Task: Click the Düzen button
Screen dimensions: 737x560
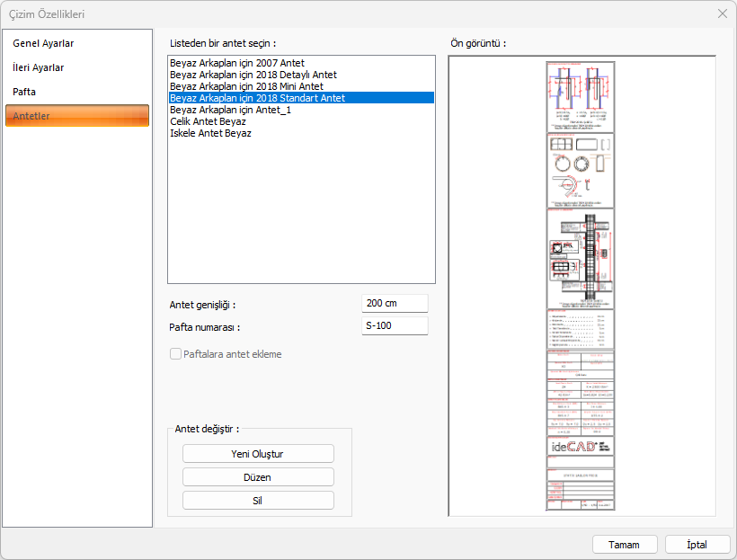Action: [x=258, y=477]
